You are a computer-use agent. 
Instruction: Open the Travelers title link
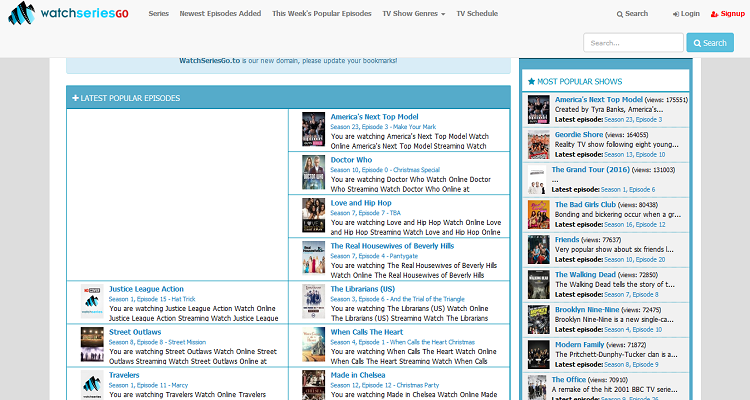tap(124, 375)
